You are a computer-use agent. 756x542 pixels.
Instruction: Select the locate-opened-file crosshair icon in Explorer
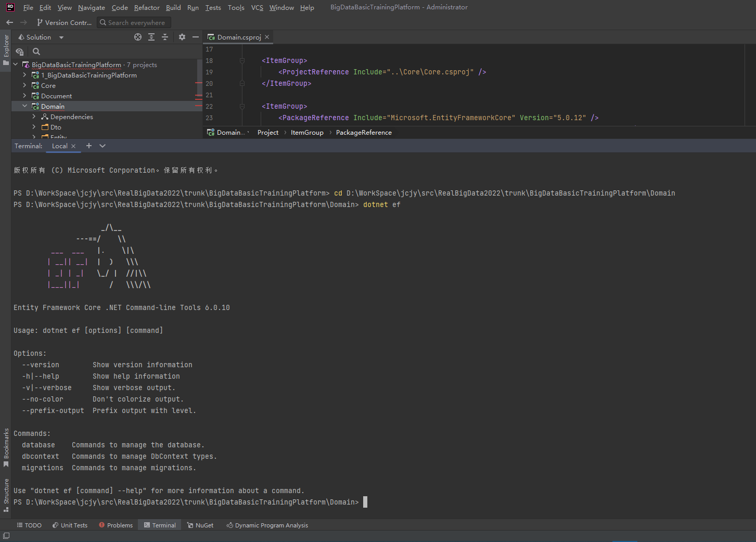click(138, 37)
